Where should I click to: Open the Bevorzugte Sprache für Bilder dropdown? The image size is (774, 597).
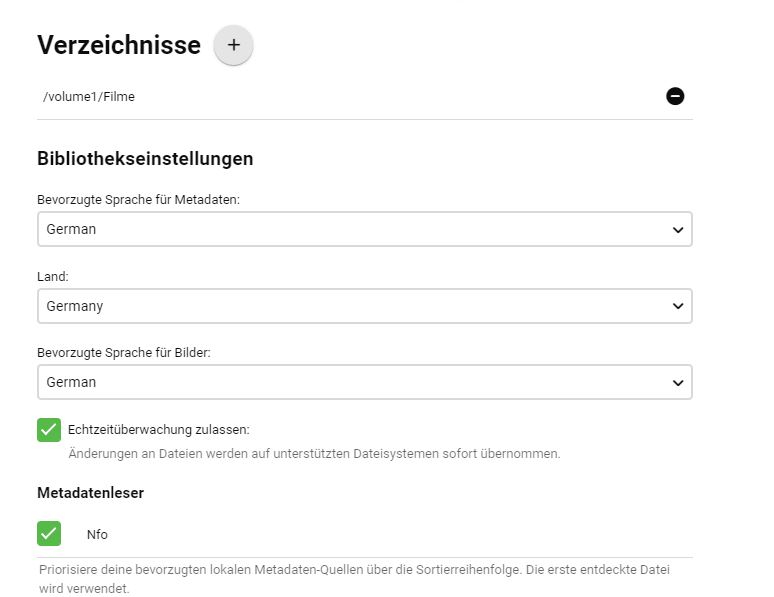[350, 382]
